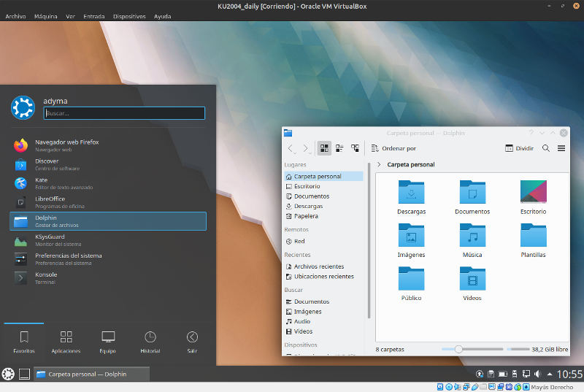Select the Escritorio folder thumbnail
Viewport: 584px width, 392px height.
534,192
